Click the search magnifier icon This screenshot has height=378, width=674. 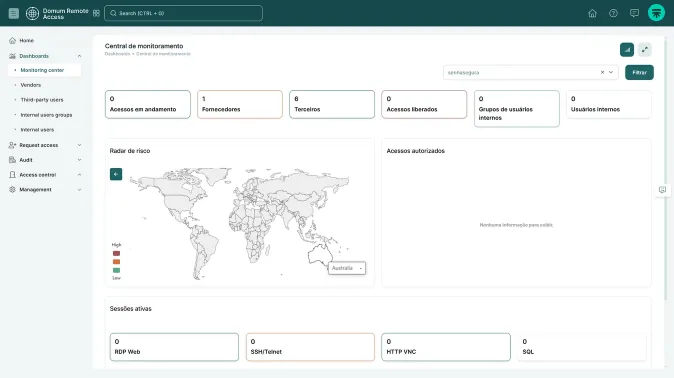[x=113, y=13]
